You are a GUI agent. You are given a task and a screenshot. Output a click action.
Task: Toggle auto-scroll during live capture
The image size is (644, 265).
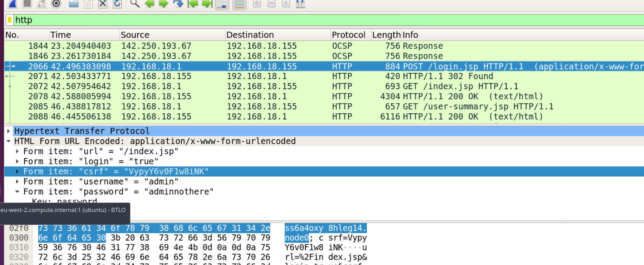tap(222, 4)
